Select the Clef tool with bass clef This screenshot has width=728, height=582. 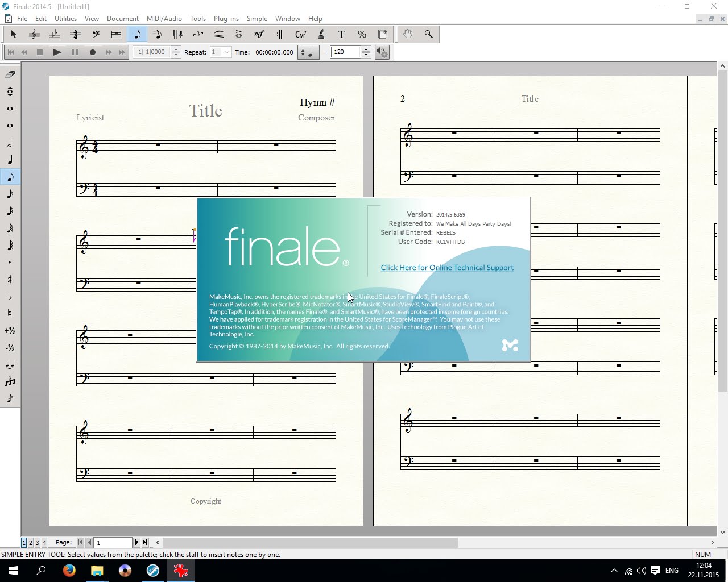coord(96,34)
